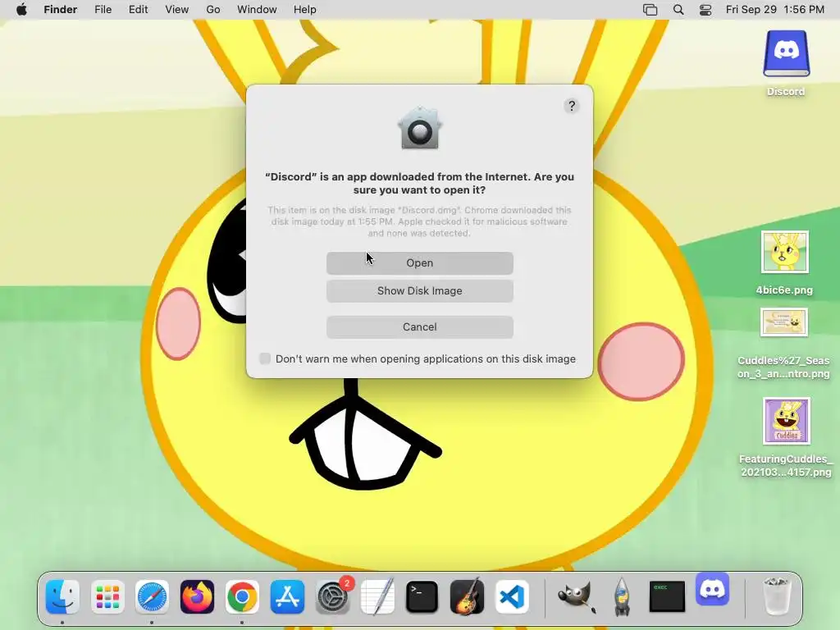This screenshot has width=840, height=630.
Task: Click "Don't warn me when opening applications" label
Action: click(x=426, y=359)
